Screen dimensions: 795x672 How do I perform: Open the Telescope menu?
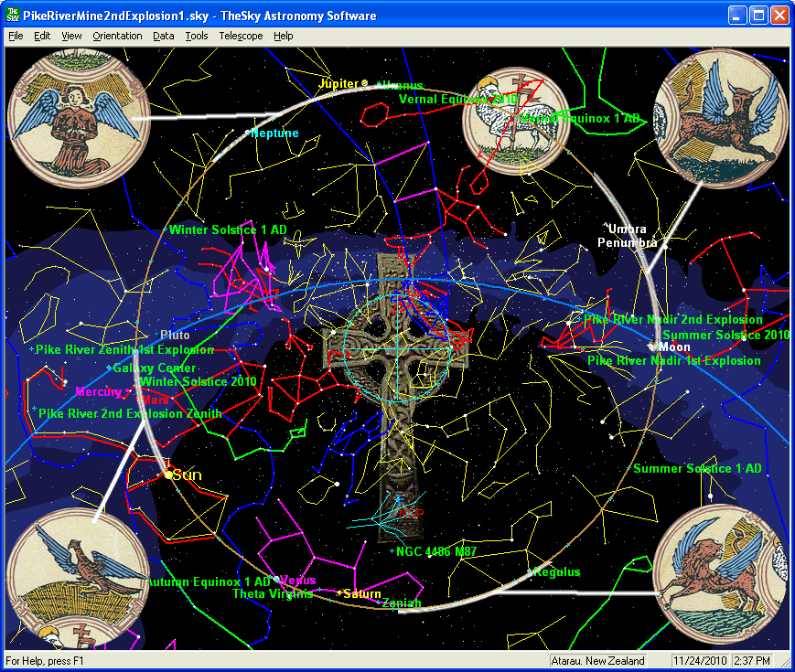point(241,36)
